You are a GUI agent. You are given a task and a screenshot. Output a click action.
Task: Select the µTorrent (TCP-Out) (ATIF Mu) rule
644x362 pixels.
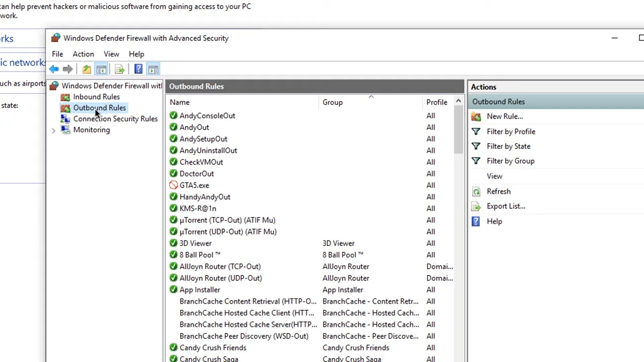227,220
